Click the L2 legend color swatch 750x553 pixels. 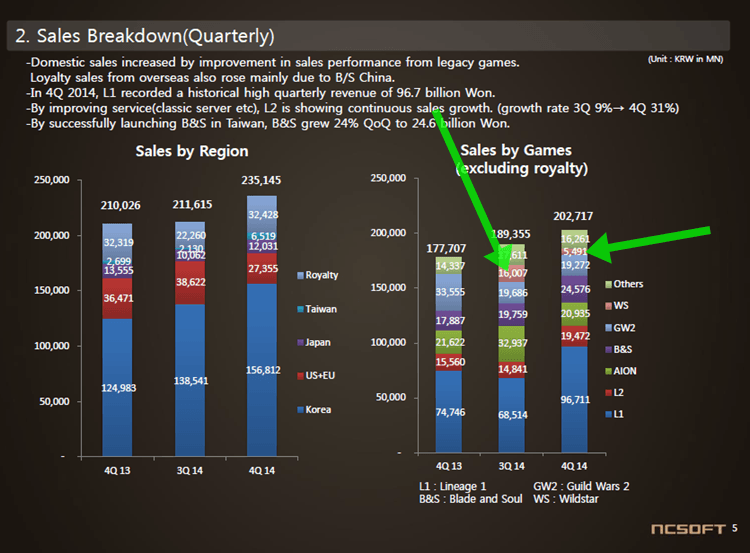[608, 392]
